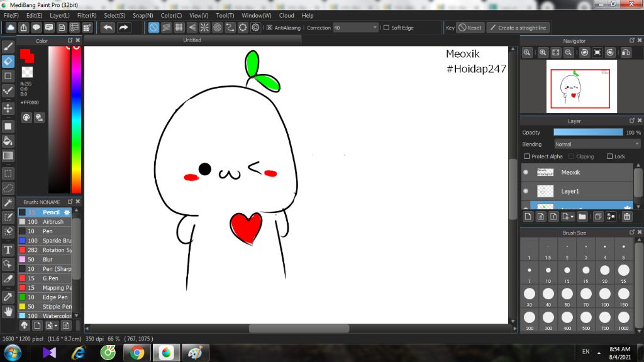Select the Brush tool in left toolbar

[8, 47]
